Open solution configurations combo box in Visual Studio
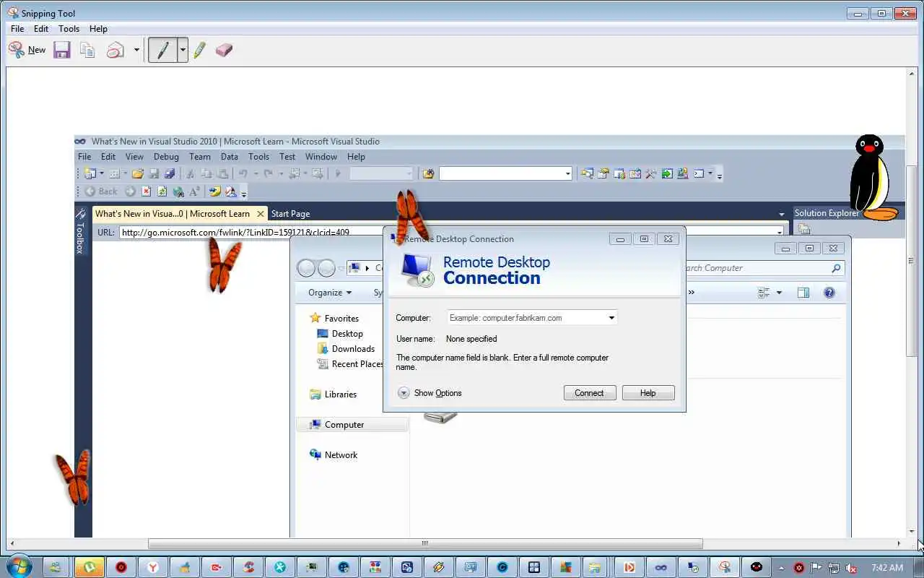The height and width of the screenshot is (578, 924). point(381,173)
